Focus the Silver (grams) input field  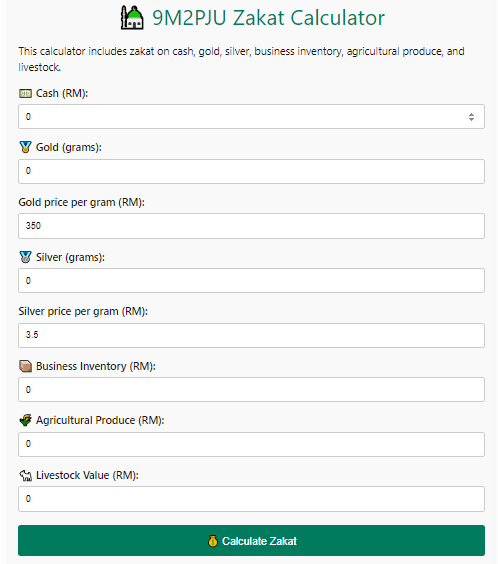point(251,281)
